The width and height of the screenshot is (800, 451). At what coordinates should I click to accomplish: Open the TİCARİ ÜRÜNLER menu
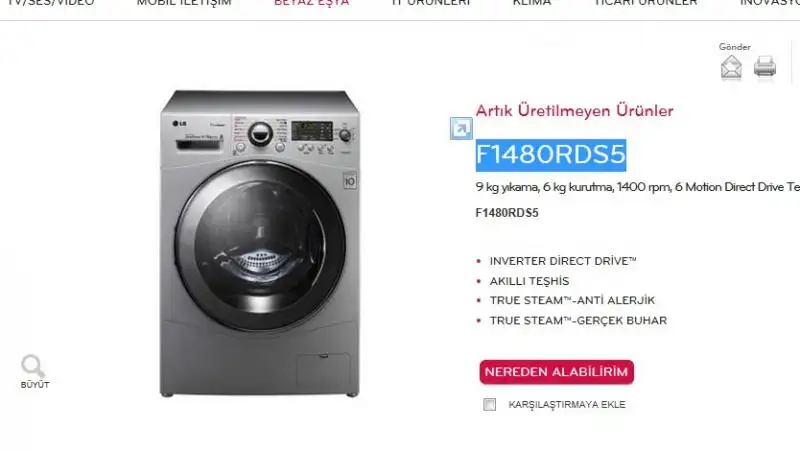click(x=646, y=2)
